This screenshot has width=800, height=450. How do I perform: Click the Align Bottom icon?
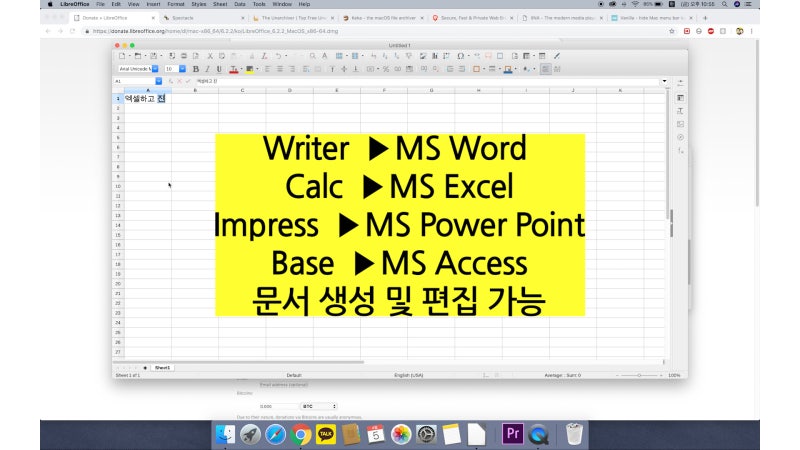356,69
